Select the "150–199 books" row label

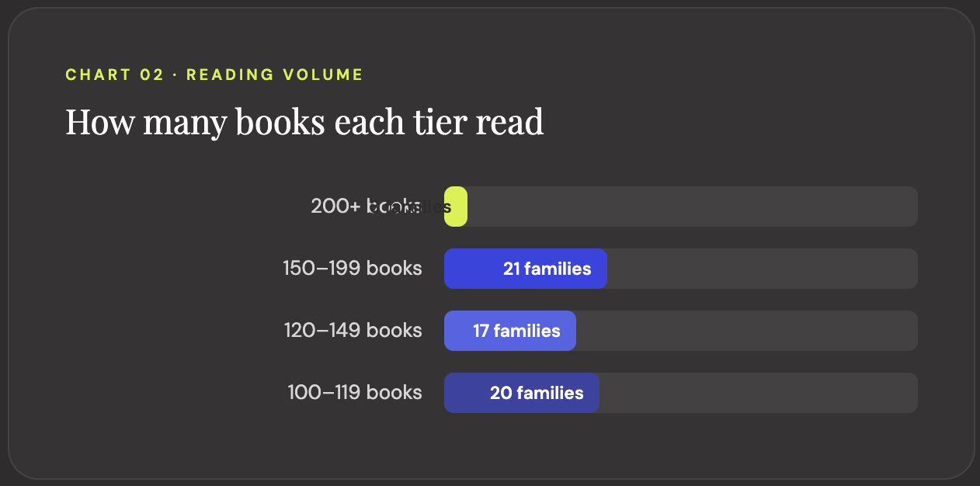click(353, 269)
